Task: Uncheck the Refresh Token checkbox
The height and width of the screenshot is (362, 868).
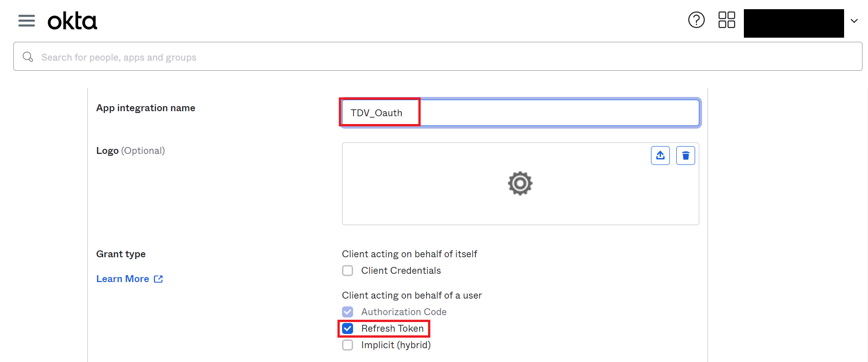Action: point(348,328)
